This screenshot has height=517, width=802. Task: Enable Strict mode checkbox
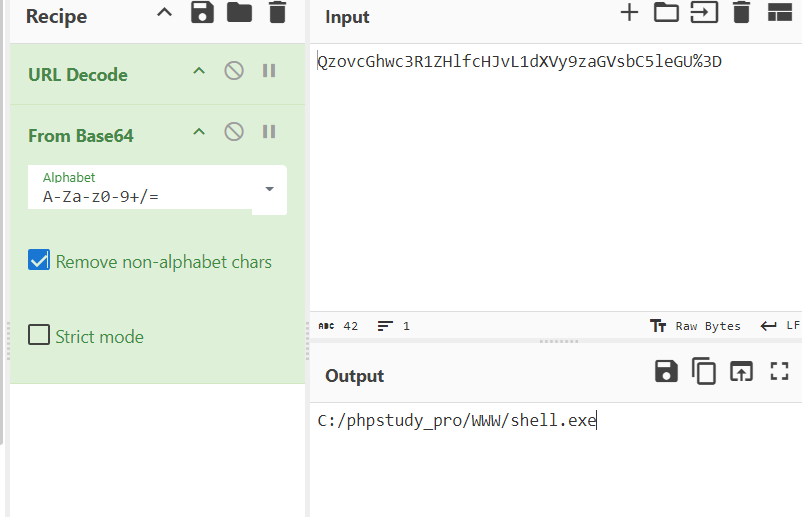coord(39,336)
